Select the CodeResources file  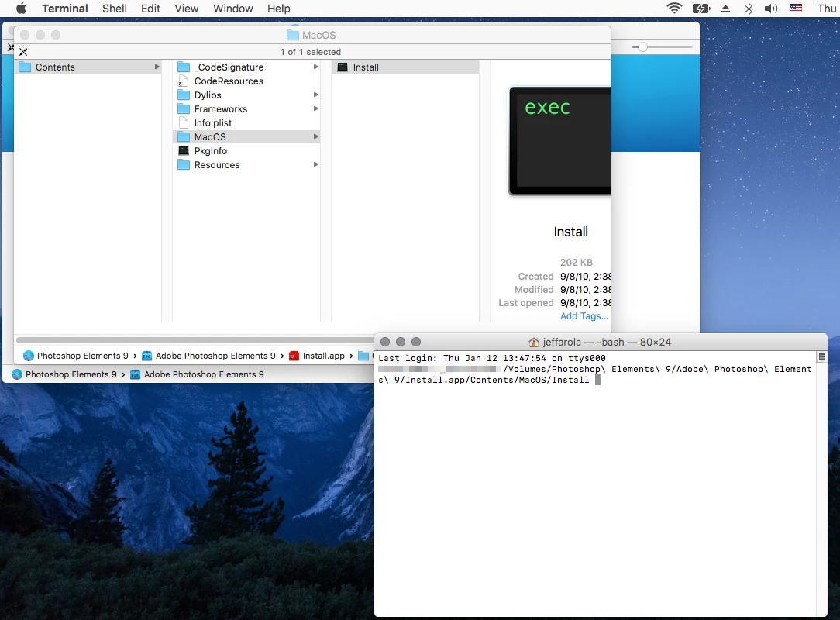click(x=247, y=81)
